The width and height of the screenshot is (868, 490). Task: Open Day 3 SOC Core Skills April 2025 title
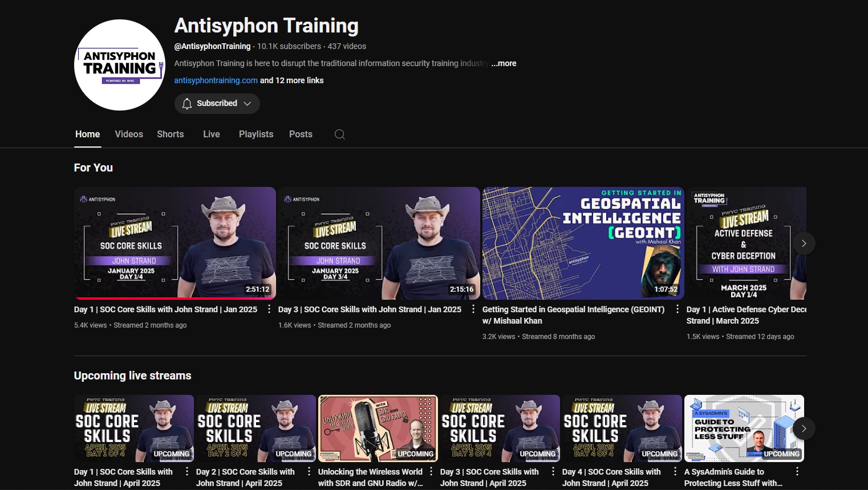(489, 477)
